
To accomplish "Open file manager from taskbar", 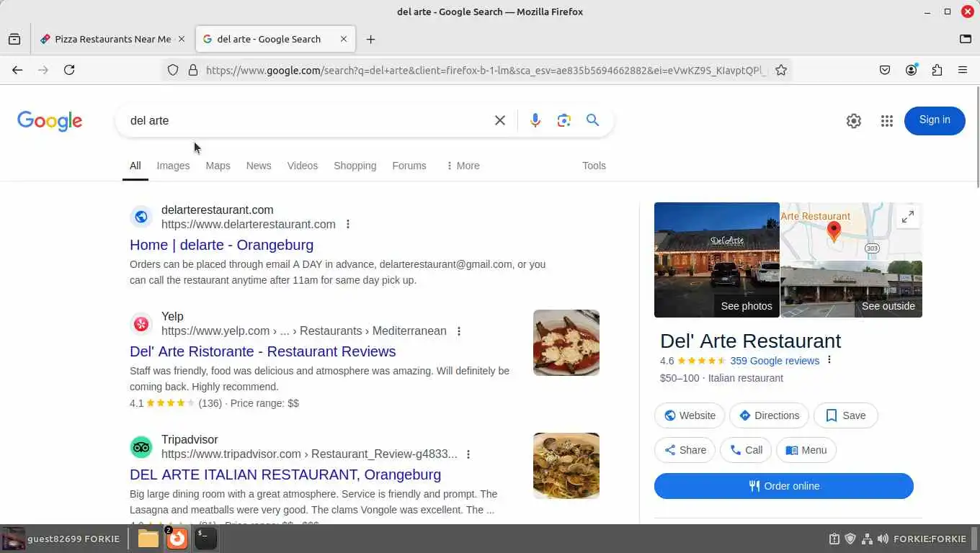I will 148,539.
